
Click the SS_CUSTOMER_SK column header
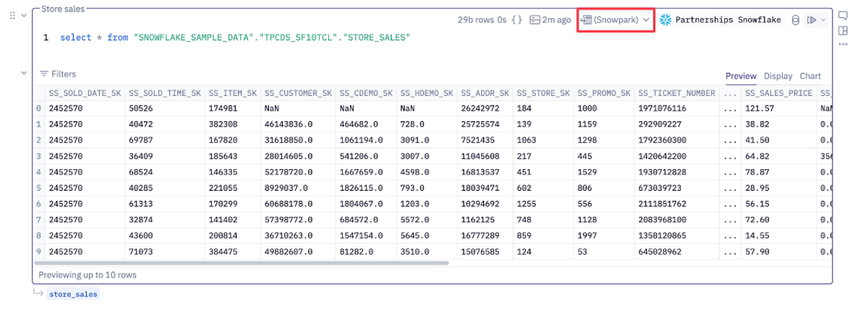[298, 93]
